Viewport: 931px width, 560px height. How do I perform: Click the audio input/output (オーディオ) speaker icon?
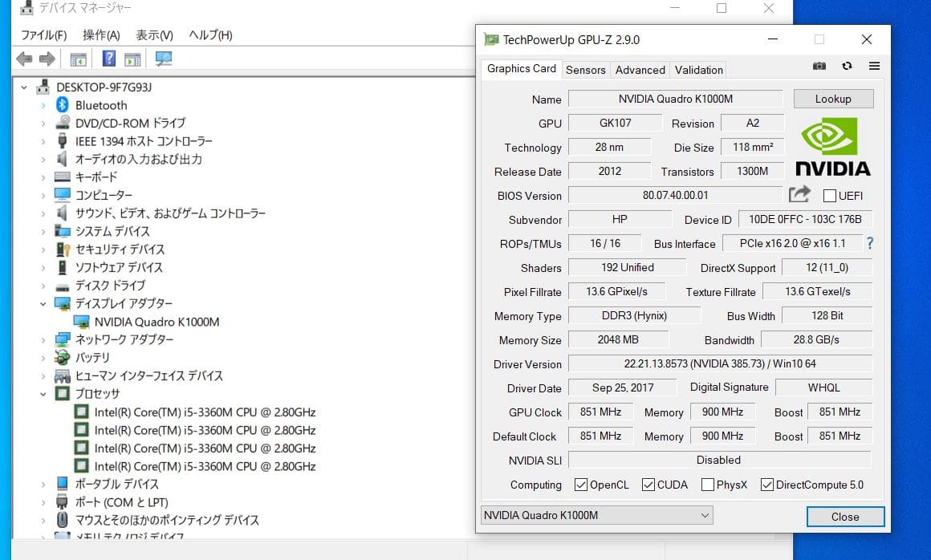click(x=62, y=159)
